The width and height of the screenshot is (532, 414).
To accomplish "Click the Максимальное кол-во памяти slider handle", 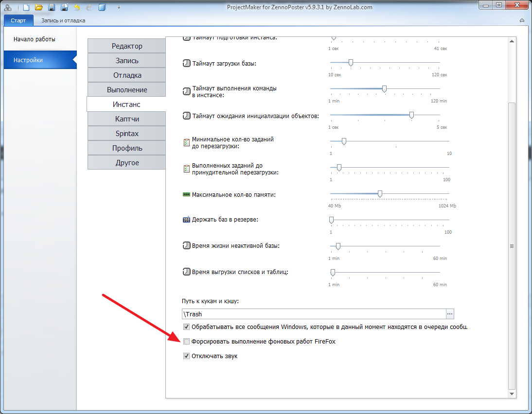I will click(380, 194).
